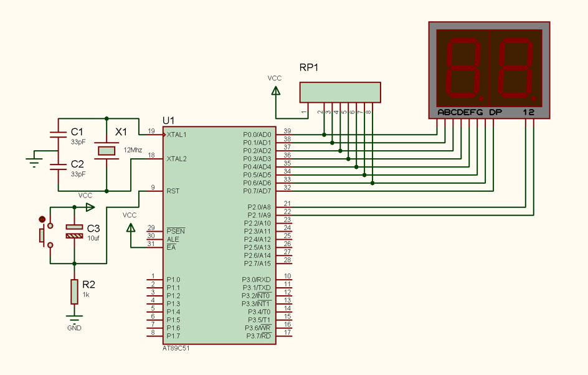Click the left seven-segment digit
The image size is (588, 375).
point(463,69)
